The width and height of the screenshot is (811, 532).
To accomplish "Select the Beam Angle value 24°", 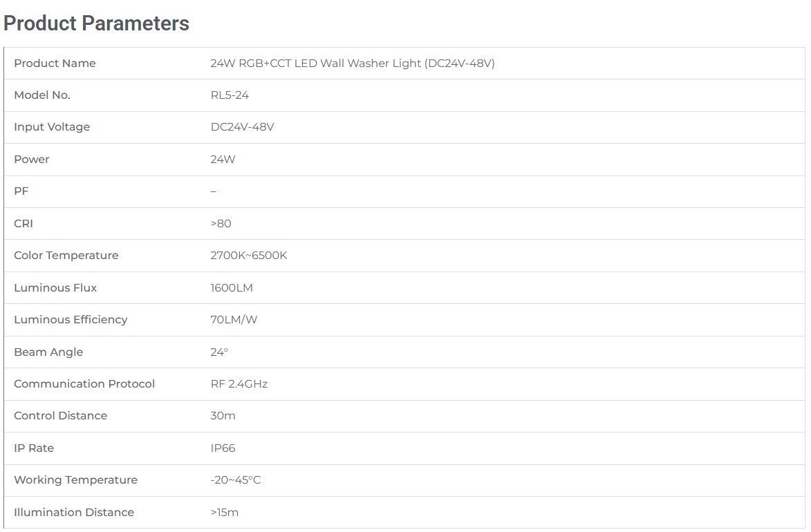I will click(218, 352).
